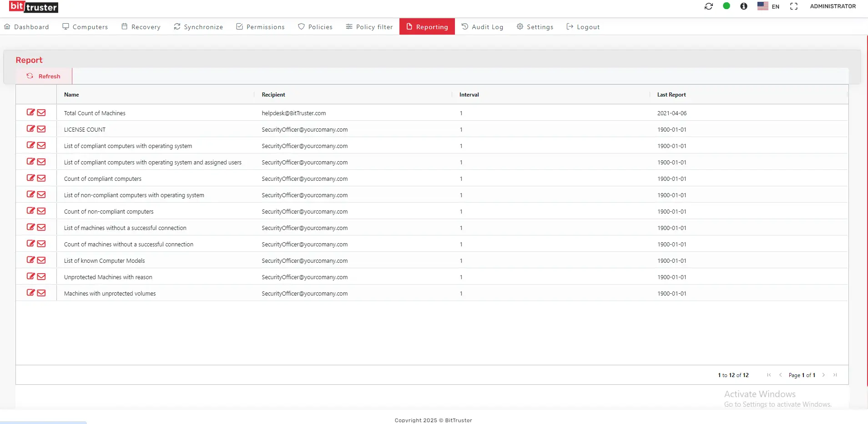The image size is (868, 424).
Task: Send the LICENSE COUNT report by email
Action: 41,129
